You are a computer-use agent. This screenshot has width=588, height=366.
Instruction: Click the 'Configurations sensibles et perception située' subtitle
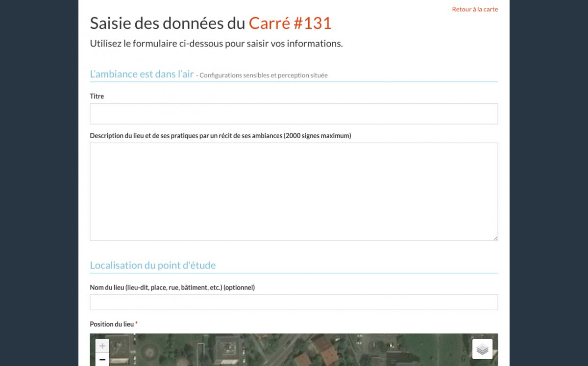(263, 75)
